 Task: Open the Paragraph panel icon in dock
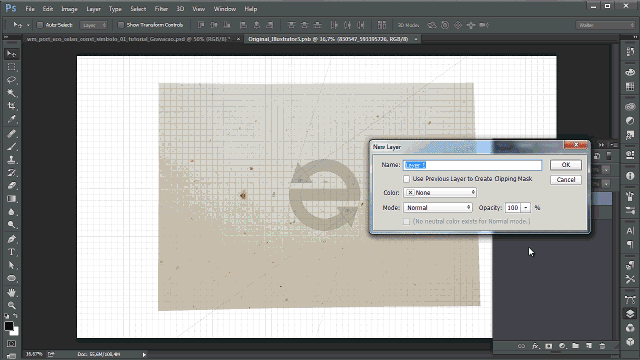click(x=630, y=244)
